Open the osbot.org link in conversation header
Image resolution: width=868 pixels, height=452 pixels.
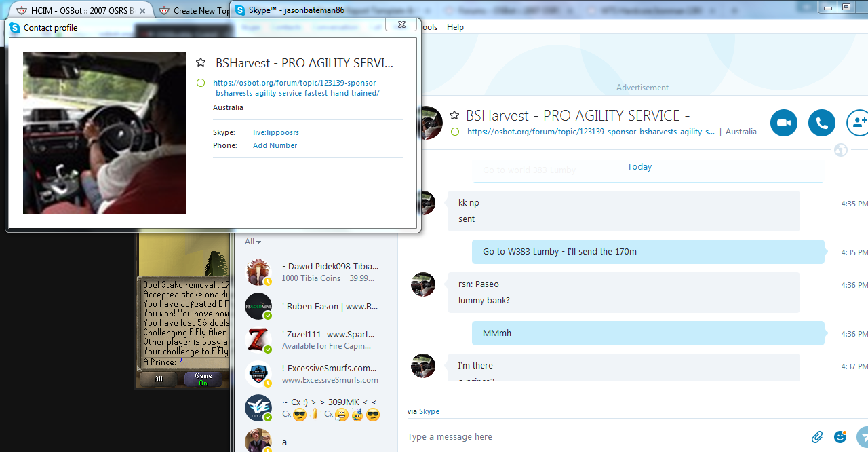(591, 132)
